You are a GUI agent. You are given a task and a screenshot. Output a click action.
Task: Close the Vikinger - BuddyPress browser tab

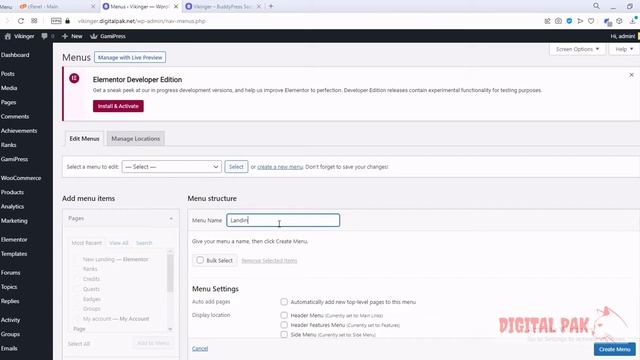coord(258,7)
